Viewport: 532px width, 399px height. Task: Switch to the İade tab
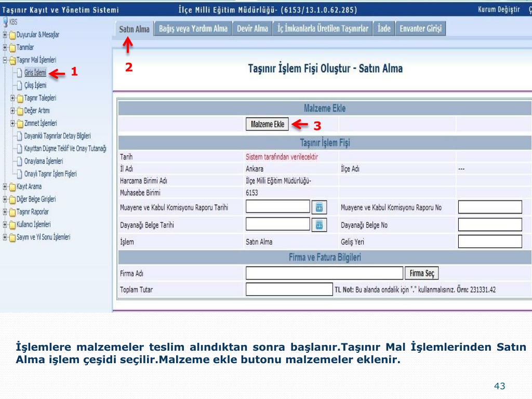coord(384,29)
